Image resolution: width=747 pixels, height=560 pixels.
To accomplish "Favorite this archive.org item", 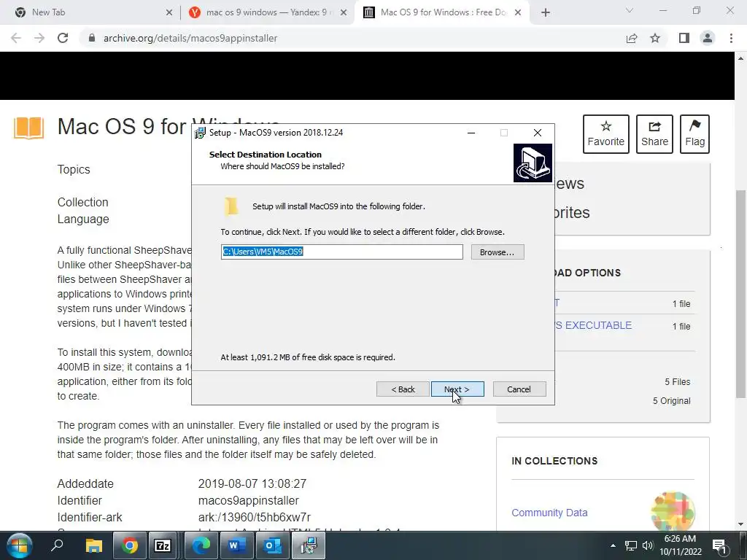I will point(605,134).
